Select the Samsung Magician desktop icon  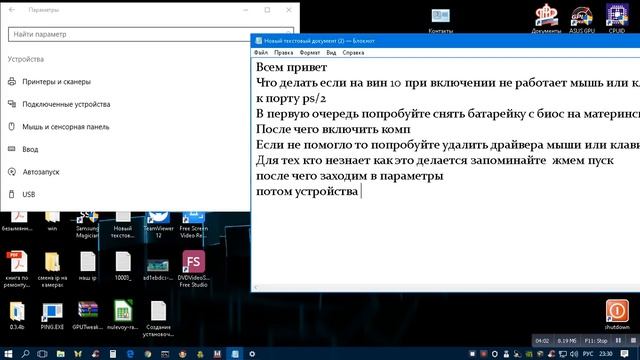click(87, 224)
